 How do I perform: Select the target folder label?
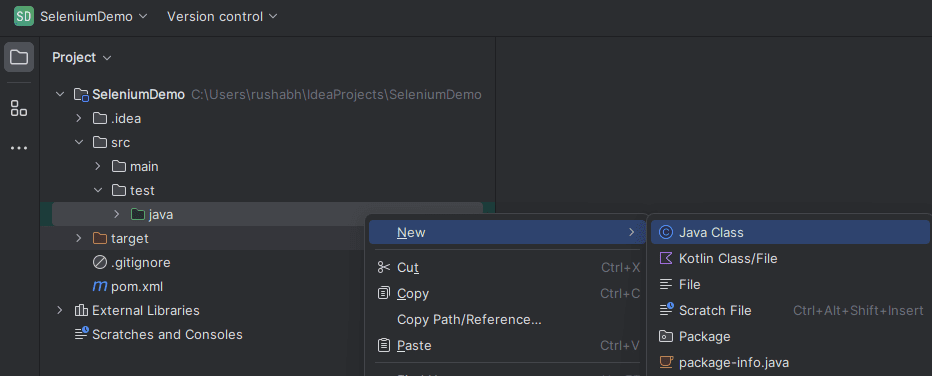point(130,238)
